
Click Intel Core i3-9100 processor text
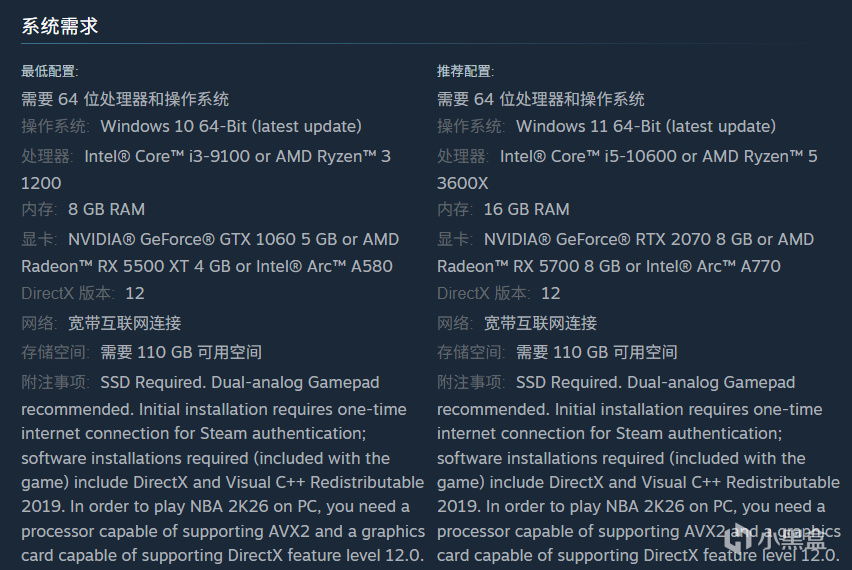(x=167, y=156)
